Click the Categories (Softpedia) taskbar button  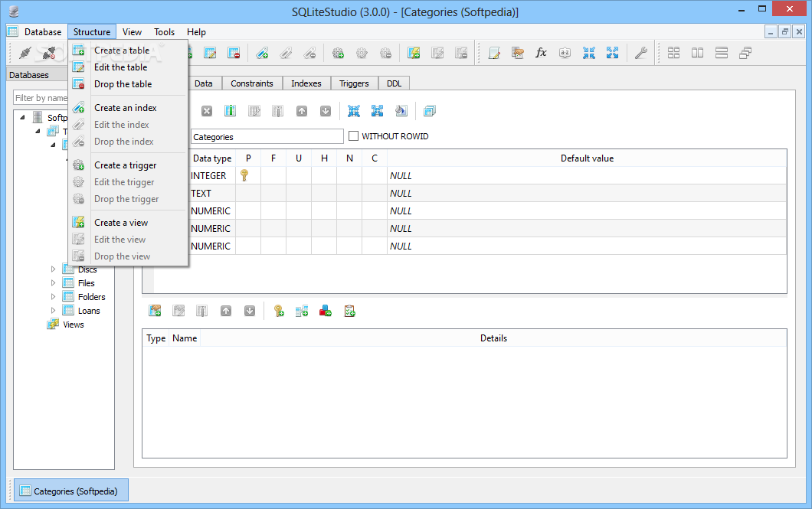[x=71, y=491]
